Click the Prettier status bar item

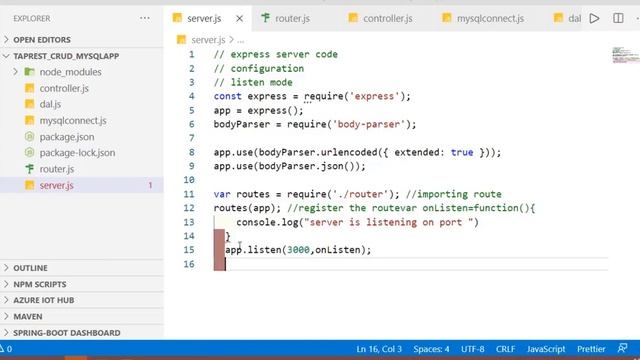click(591, 349)
